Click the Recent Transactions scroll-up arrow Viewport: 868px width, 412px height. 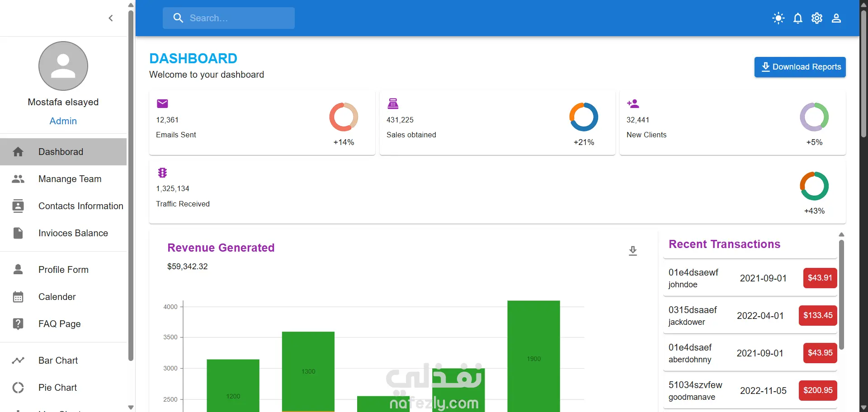[841, 234]
